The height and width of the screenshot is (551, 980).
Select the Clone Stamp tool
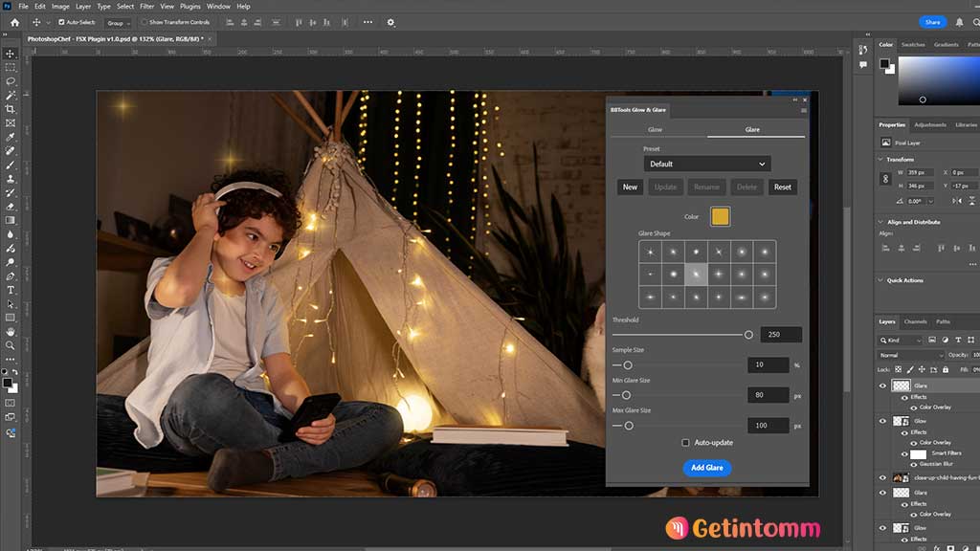[x=10, y=179]
